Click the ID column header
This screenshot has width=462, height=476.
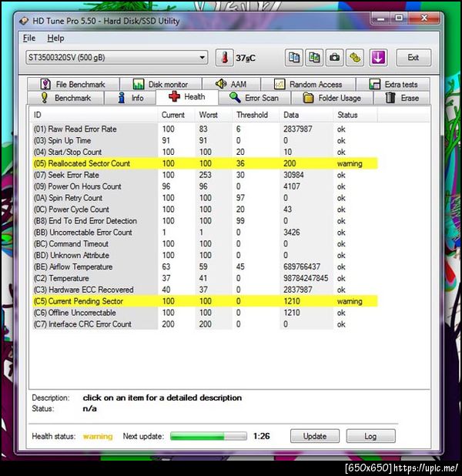tap(94, 115)
